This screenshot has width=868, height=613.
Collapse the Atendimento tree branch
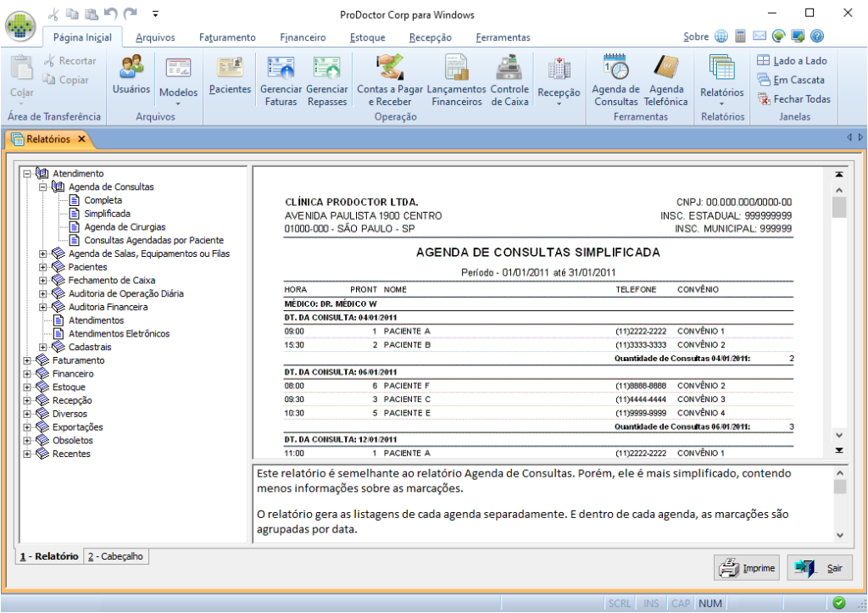[x=28, y=173]
